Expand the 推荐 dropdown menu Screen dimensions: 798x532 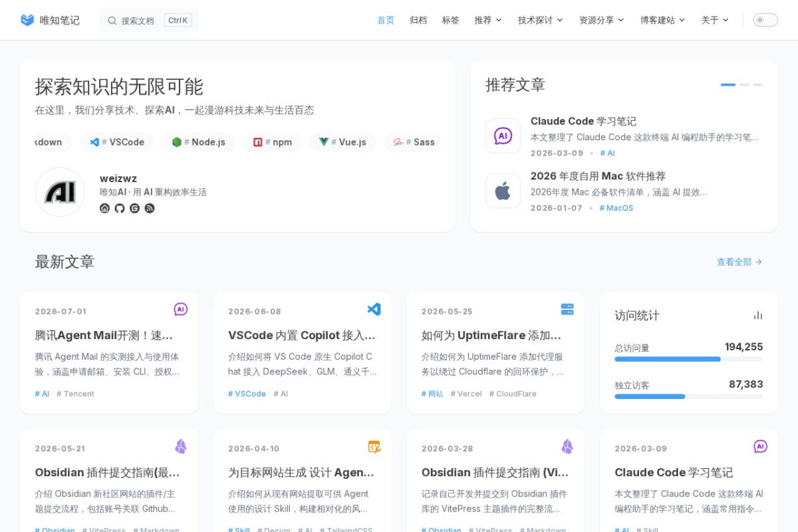pyautogui.click(x=488, y=20)
